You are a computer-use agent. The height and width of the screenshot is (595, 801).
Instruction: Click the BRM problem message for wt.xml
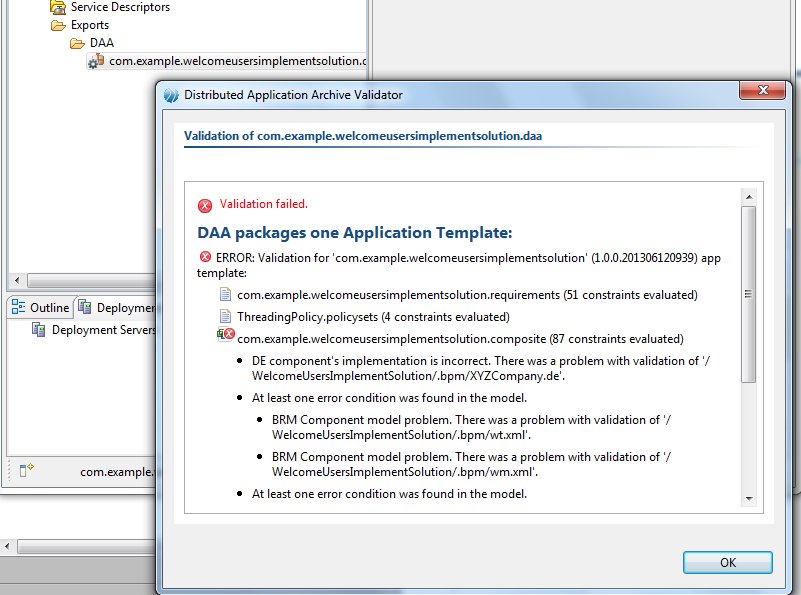coord(472,427)
